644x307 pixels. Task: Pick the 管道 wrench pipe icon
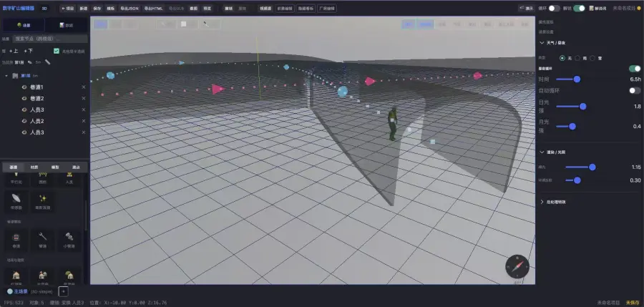pos(43,240)
